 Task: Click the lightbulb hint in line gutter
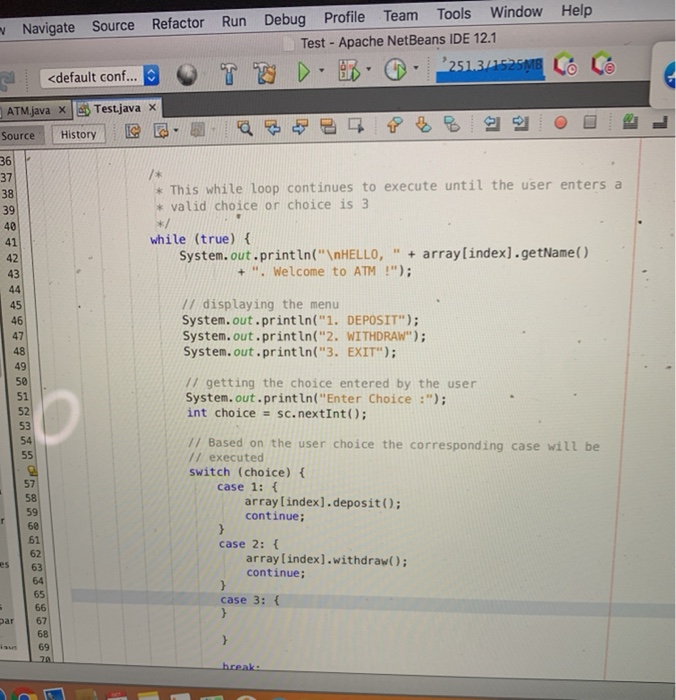click(32, 470)
